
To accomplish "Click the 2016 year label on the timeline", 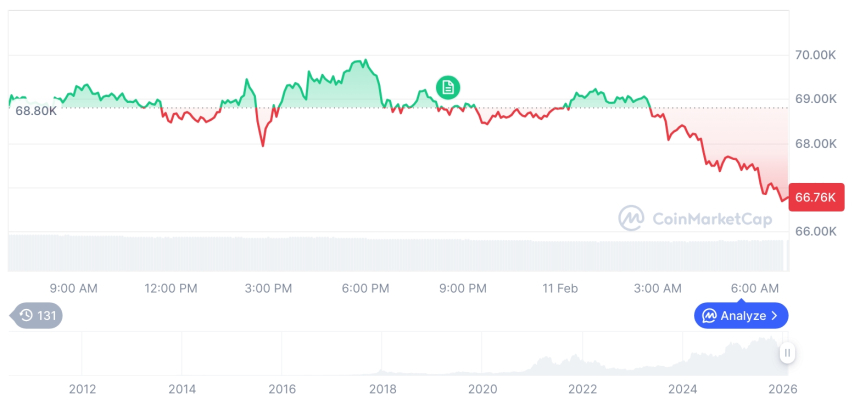I will pyautogui.click(x=282, y=389).
